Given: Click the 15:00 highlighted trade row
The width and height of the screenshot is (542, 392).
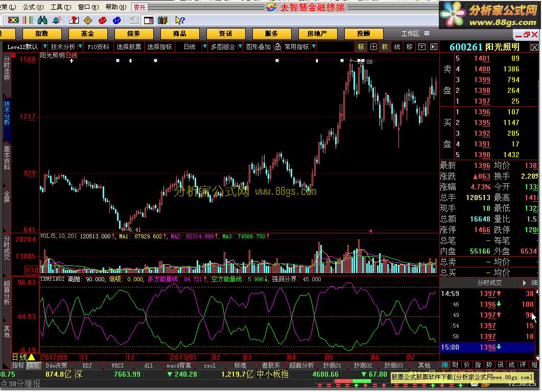Looking at the screenshot, I should tap(487, 348).
